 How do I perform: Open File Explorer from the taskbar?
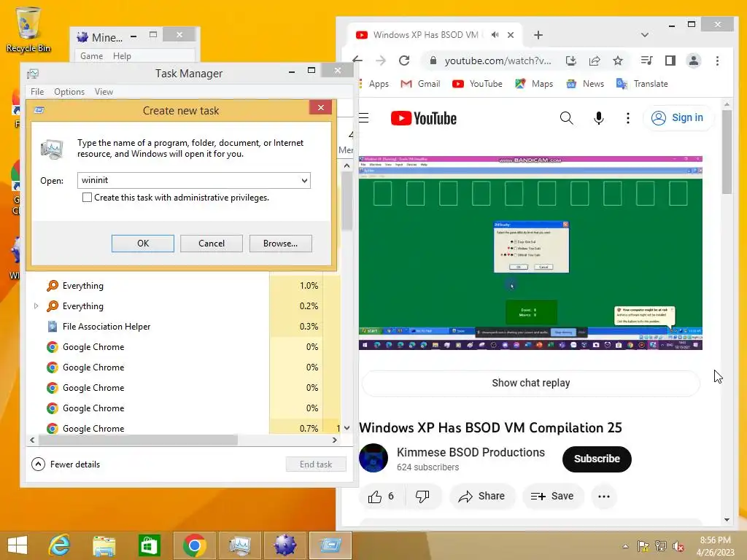coord(104,545)
